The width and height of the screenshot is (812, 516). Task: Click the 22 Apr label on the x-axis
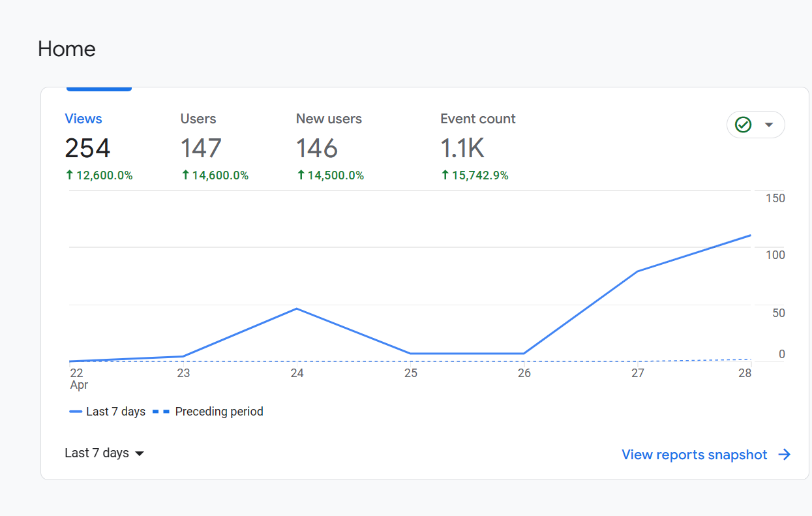[x=78, y=378]
